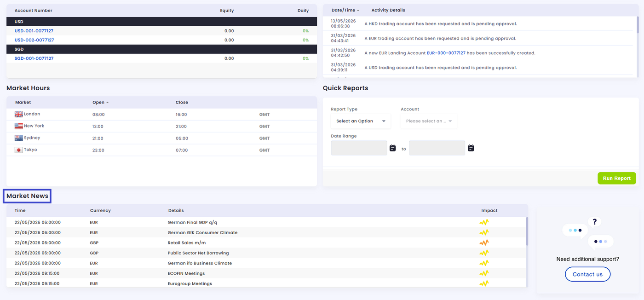
Task: Select the Retail Sales m/m news row
Action: pyautogui.click(x=267, y=242)
